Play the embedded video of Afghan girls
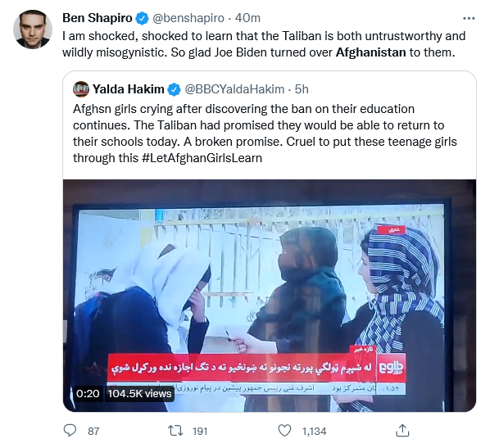The image size is (490, 448). [270, 295]
